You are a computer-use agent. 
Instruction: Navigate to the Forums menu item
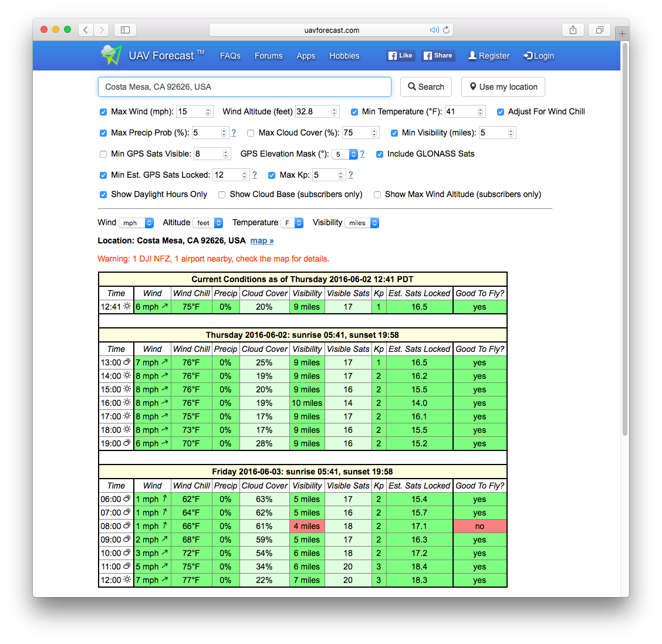[268, 56]
